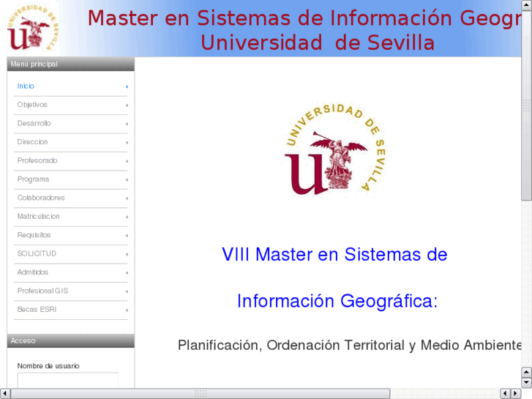Viewport: 532px width, 399px height.
Task: Click the bottom vertical scroll down arrow
Action: (x=527, y=383)
